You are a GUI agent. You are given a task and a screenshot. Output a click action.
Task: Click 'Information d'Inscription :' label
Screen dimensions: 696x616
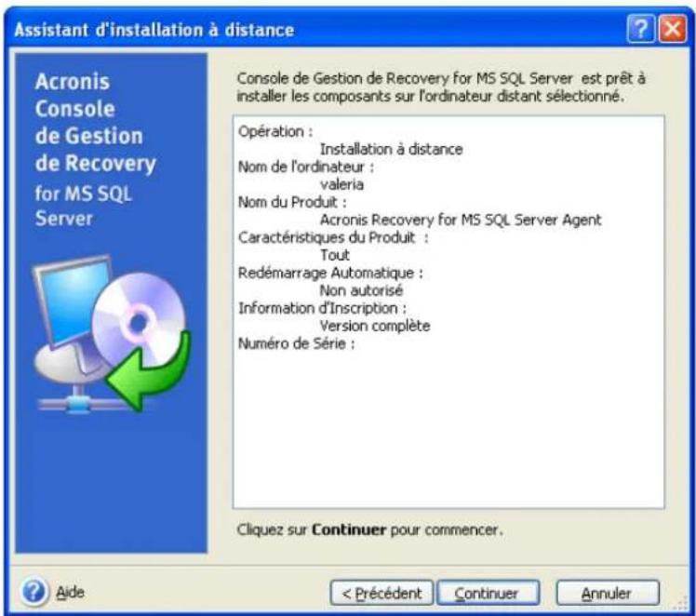click(322, 308)
